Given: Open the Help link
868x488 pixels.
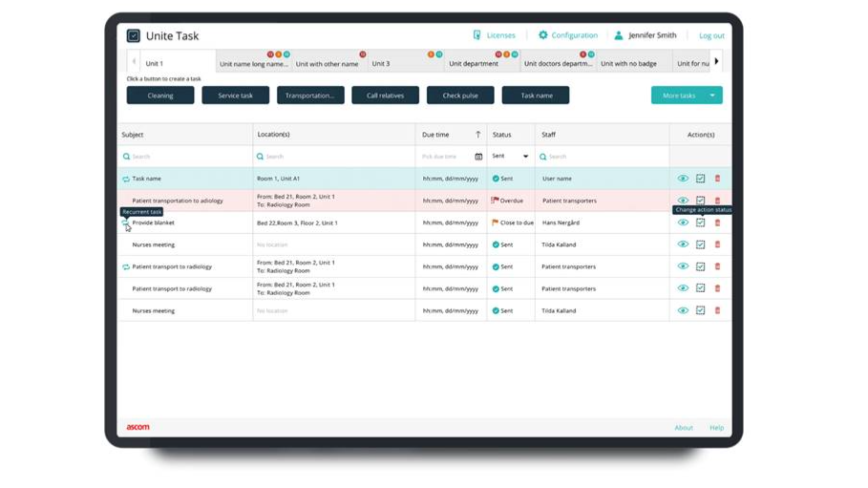Looking at the screenshot, I should pos(716,428).
